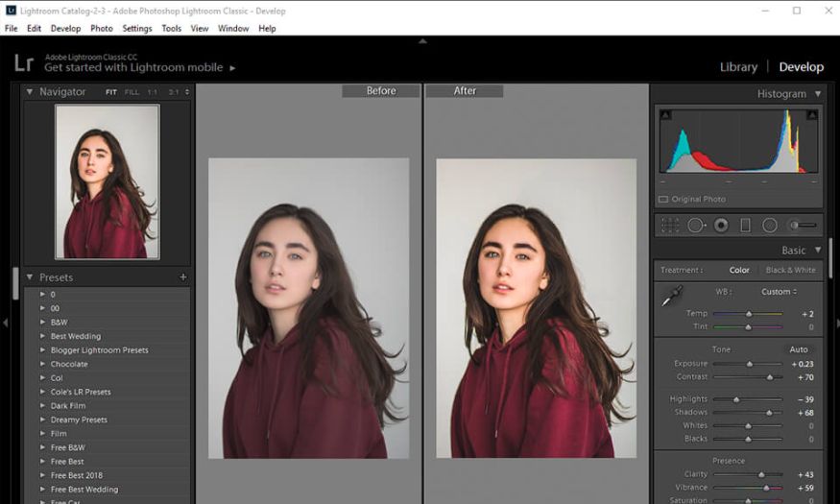Expand the Best Wedding preset folder

[42, 336]
